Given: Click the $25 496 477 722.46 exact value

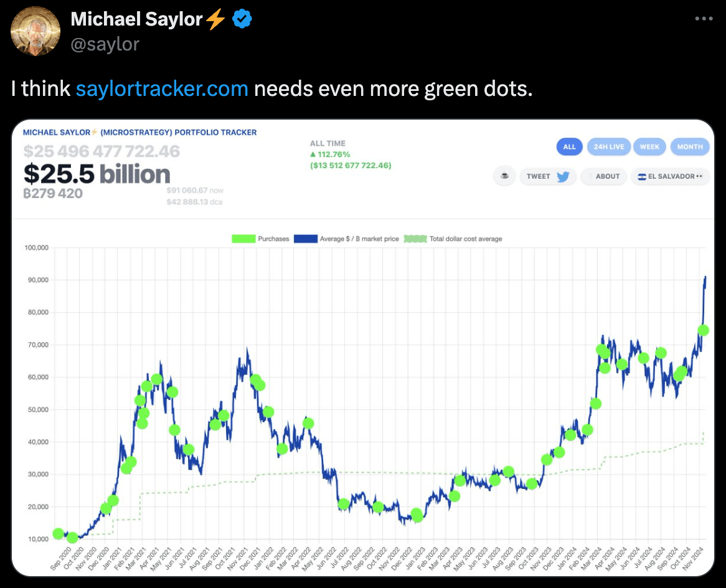Looking at the screenshot, I should 101,151.
